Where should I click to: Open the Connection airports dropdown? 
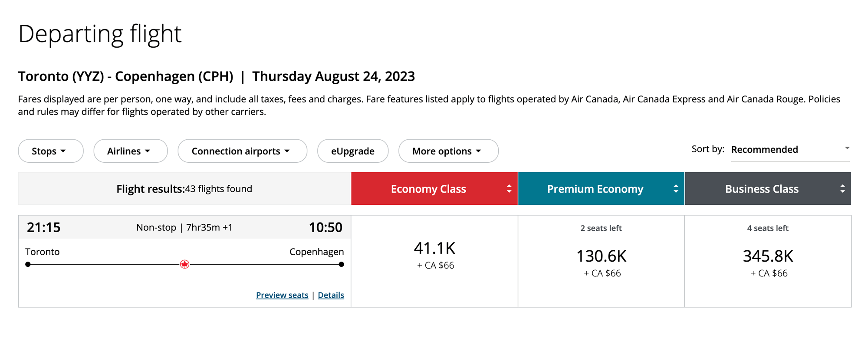tap(242, 151)
